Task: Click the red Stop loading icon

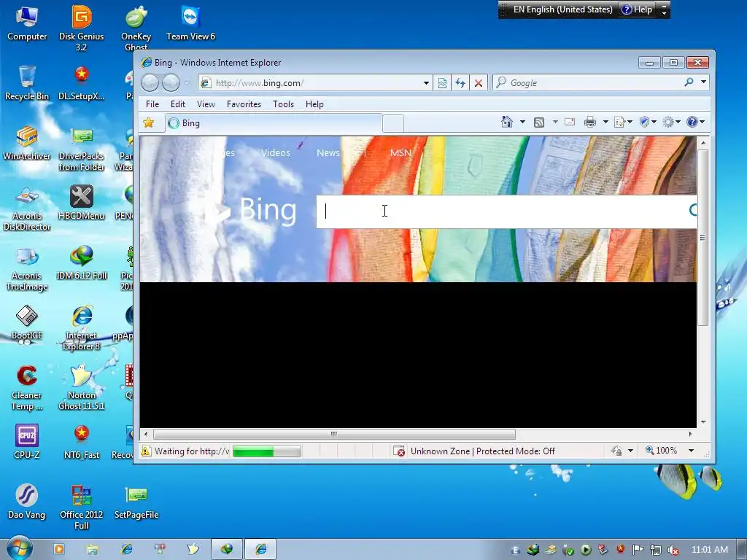Action: point(479,83)
